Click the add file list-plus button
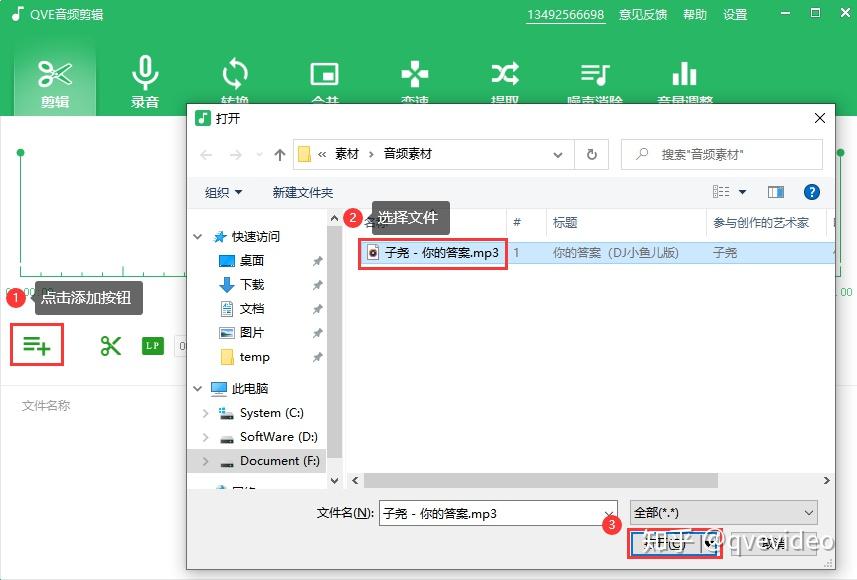The width and height of the screenshot is (857, 580). tap(37, 345)
